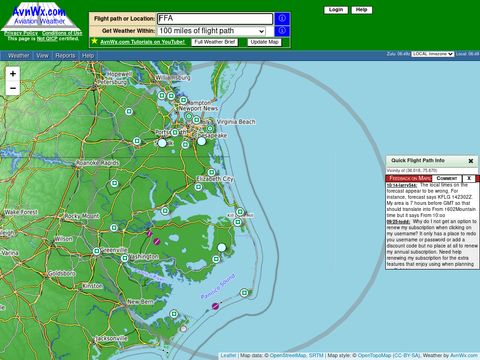This screenshot has height=360, width=480.
Task: Click the Flight path or Location input field
Action: pos(215,19)
